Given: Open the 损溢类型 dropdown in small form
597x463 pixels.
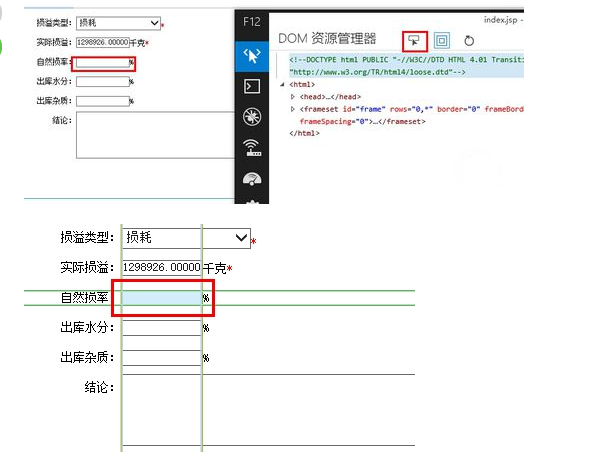Looking at the screenshot, I should (118, 23).
